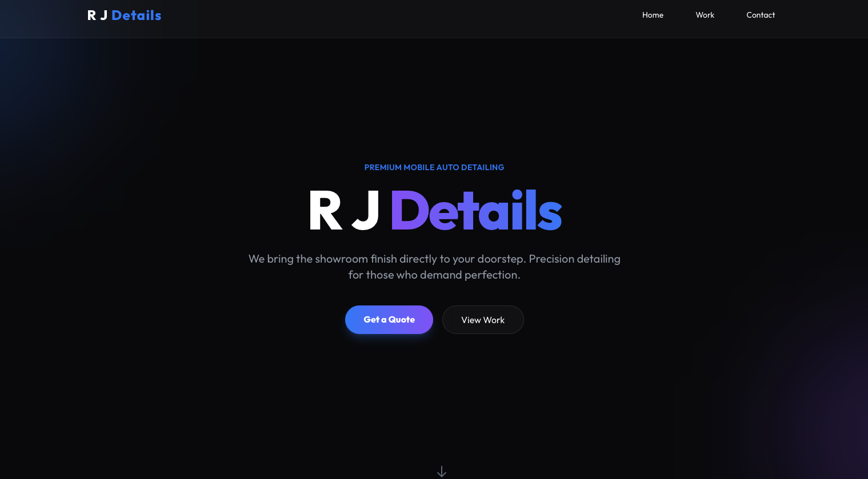Open the Home nav link
The height and width of the screenshot is (479, 868).
pyautogui.click(x=653, y=15)
